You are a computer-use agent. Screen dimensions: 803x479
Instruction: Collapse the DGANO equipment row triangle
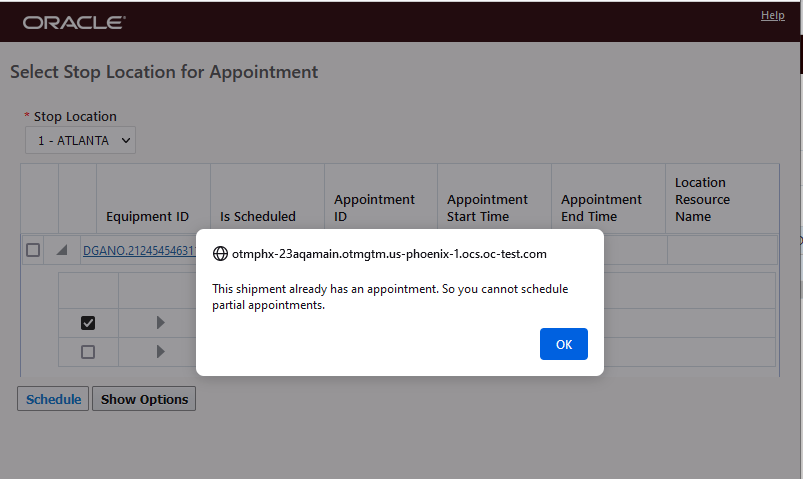tap(62, 250)
